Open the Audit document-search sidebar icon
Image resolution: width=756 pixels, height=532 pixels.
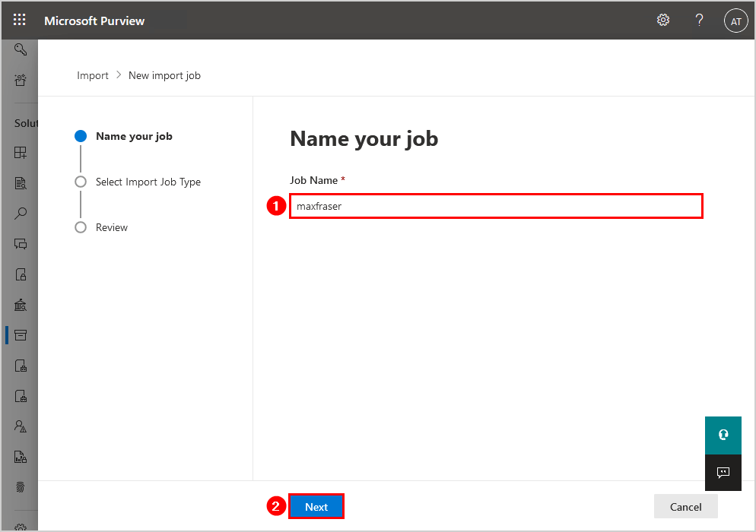point(21,183)
